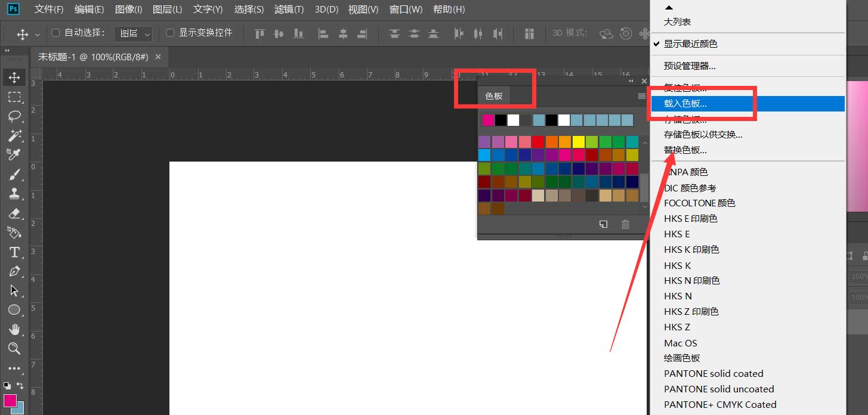Select the Pen tool

click(x=14, y=271)
